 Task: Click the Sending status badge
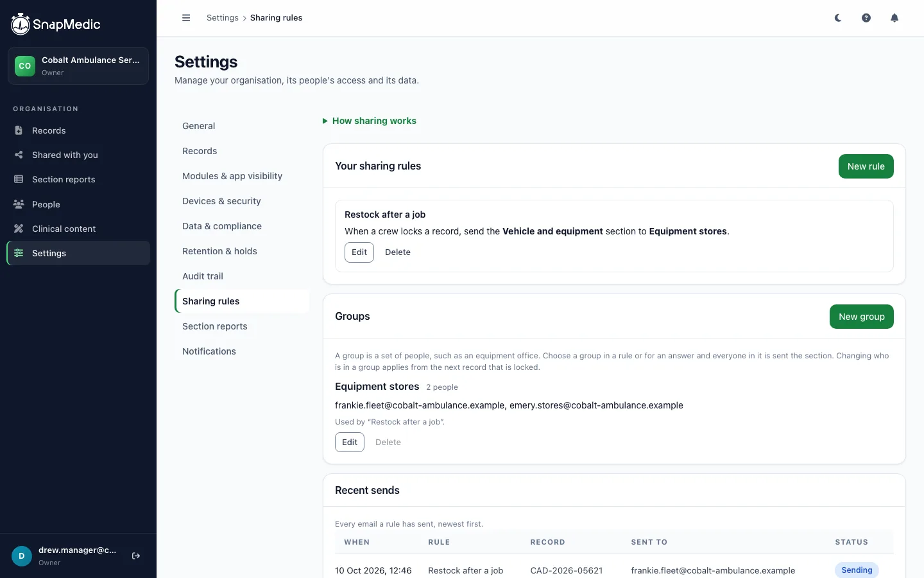[x=857, y=570]
